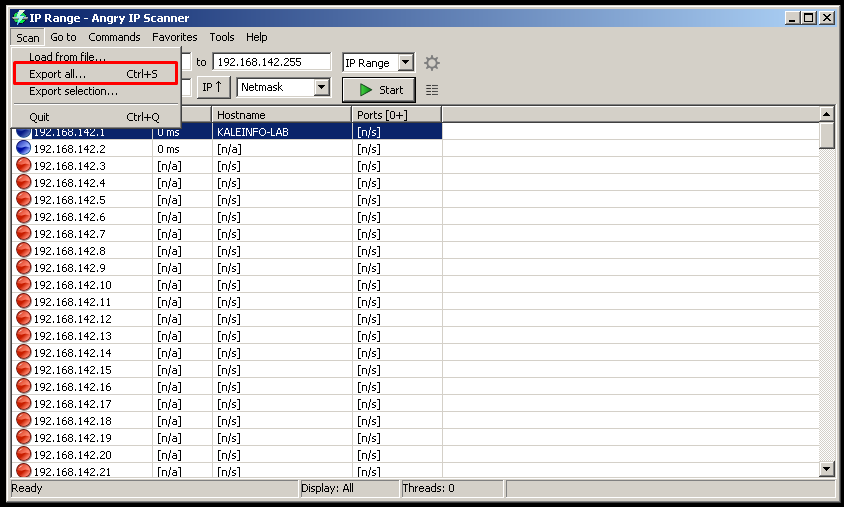Viewport: 844px width, 507px height.
Task: Click the red status icon for 192.168.142.9
Action: [23, 267]
